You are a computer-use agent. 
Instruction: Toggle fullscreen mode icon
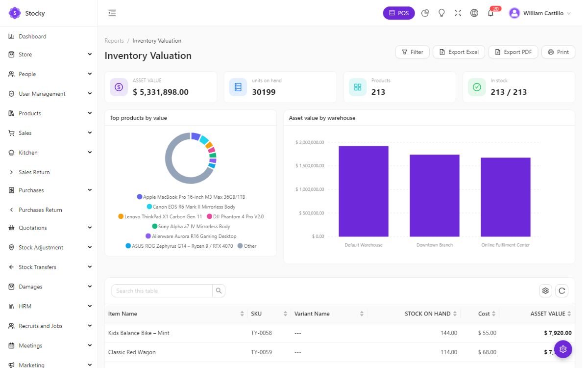[x=458, y=13]
